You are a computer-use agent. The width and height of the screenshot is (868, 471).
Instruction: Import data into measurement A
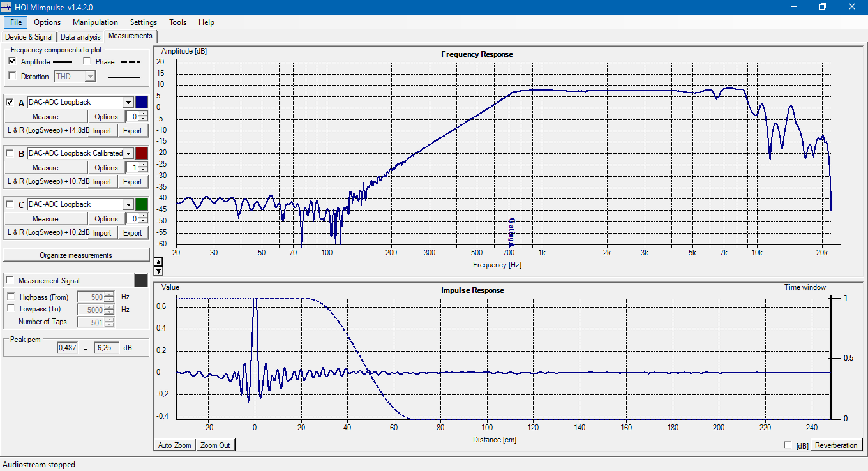pyautogui.click(x=102, y=131)
